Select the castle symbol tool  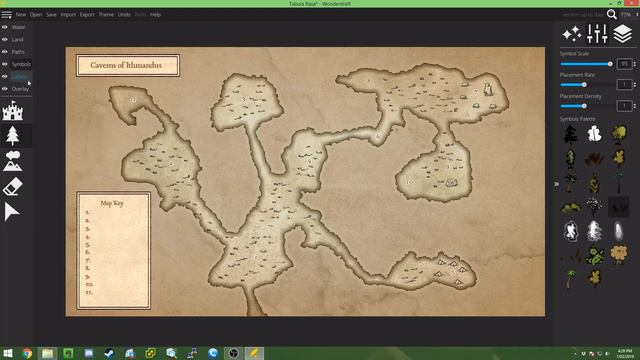pyautogui.click(x=13, y=111)
